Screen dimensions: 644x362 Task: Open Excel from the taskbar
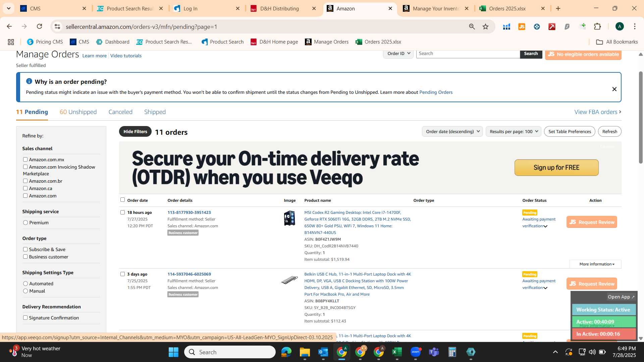tap(397, 352)
